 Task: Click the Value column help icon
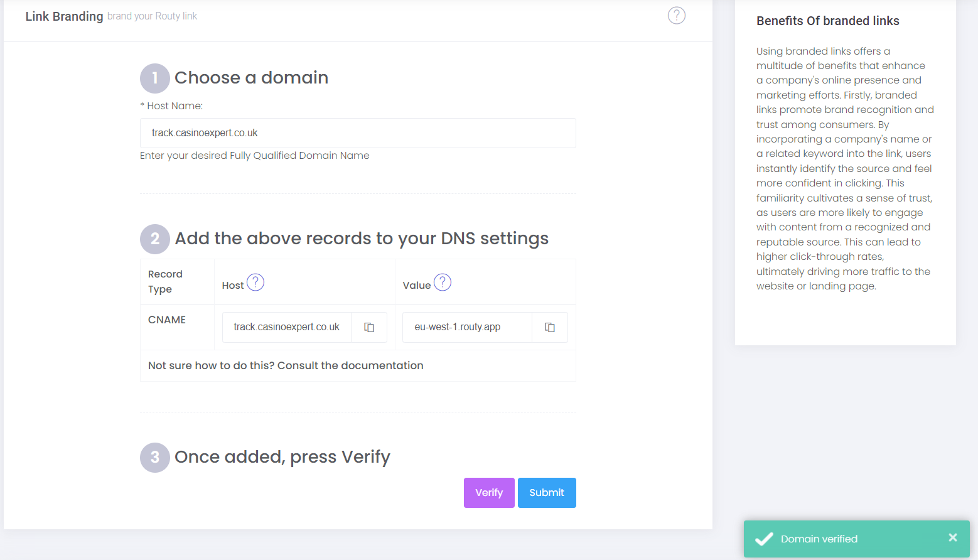pos(443,283)
